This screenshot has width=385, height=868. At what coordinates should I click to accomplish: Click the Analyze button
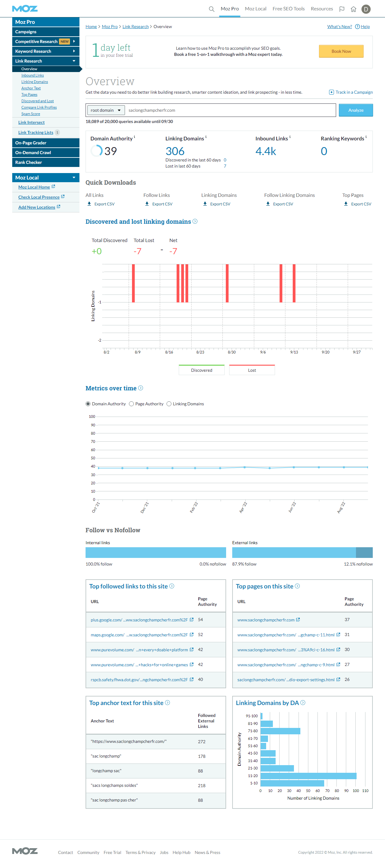[x=356, y=110]
